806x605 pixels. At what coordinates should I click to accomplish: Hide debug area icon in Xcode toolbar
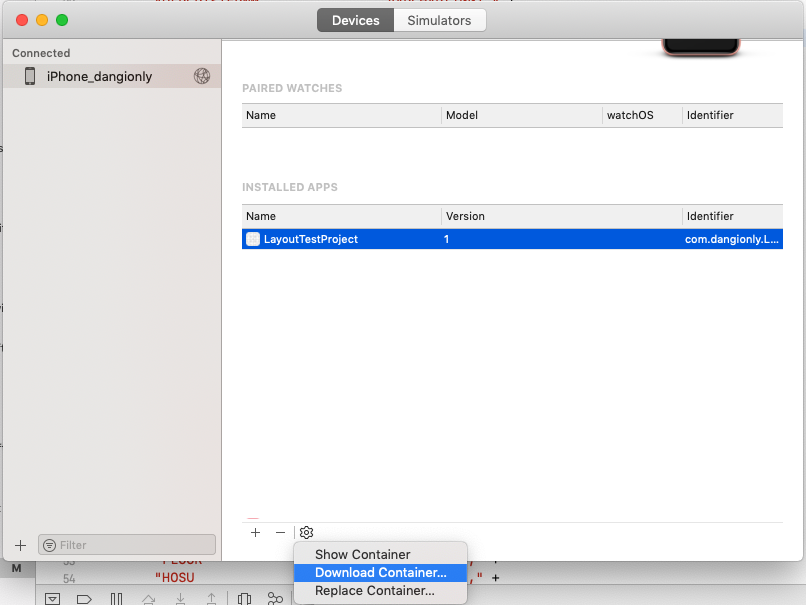click(52, 599)
